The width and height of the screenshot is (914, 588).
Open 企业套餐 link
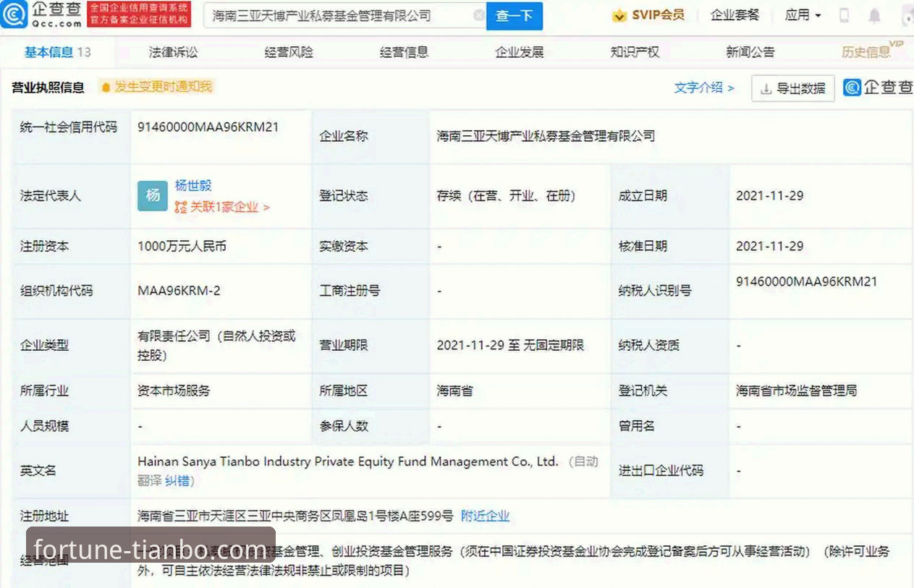pyautogui.click(x=735, y=15)
